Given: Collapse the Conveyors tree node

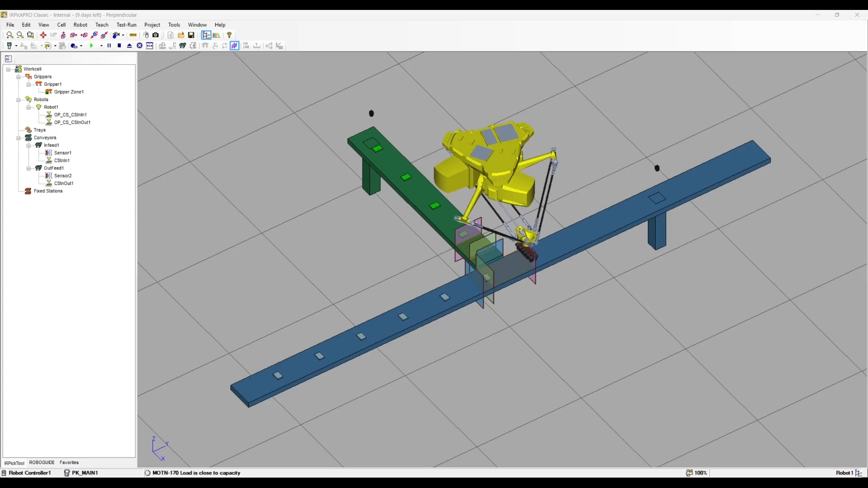Looking at the screenshot, I should (x=19, y=138).
